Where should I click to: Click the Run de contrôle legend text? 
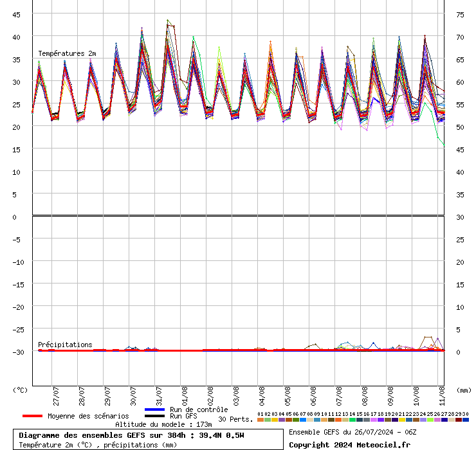pos(199,410)
